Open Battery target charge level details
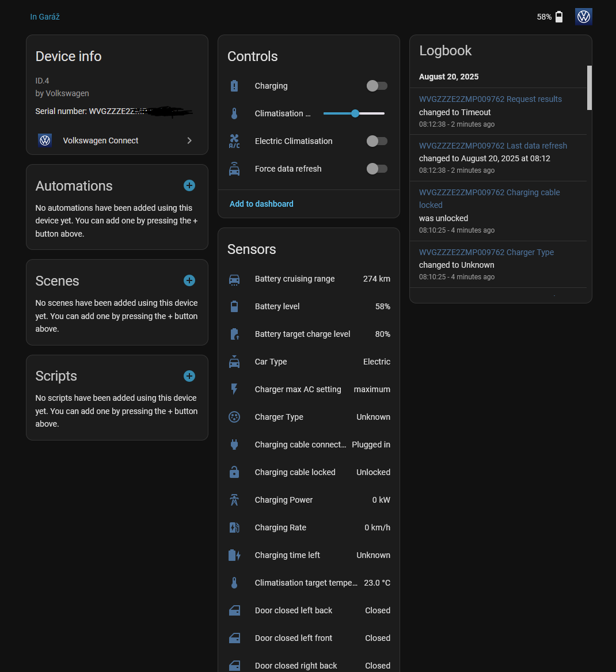The height and width of the screenshot is (672, 616). pyautogui.click(x=309, y=334)
